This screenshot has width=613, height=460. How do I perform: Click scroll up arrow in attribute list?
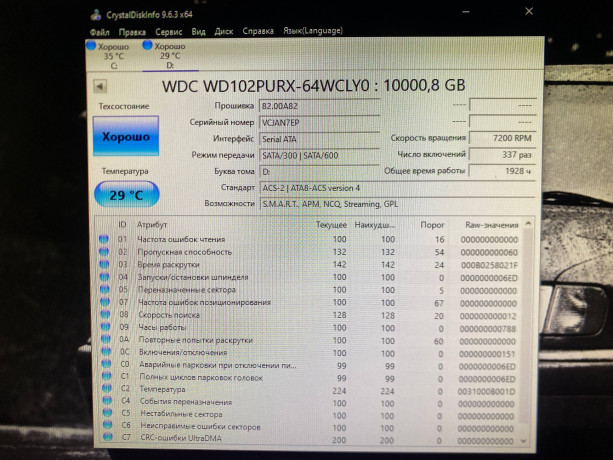pyautogui.click(x=528, y=224)
